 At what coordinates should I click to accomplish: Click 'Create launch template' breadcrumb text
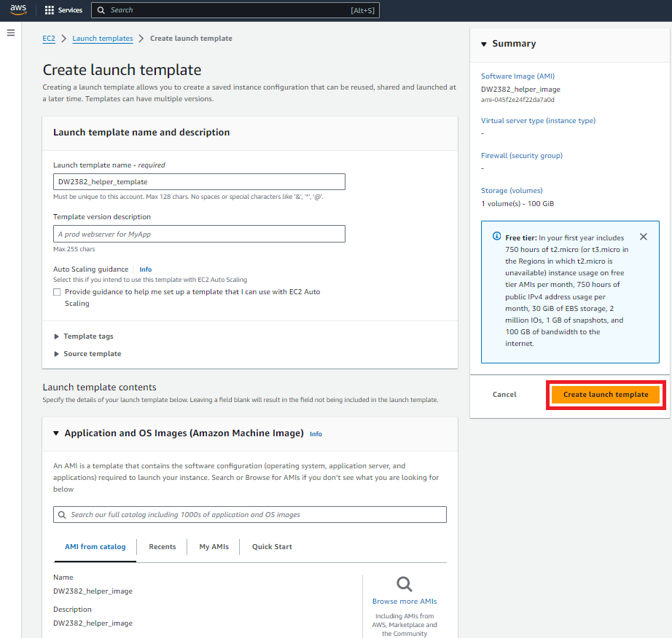pos(191,39)
